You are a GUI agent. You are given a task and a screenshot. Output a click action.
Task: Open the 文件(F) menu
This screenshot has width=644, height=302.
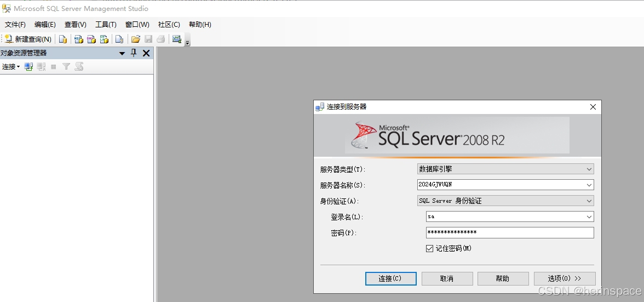[15, 25]
